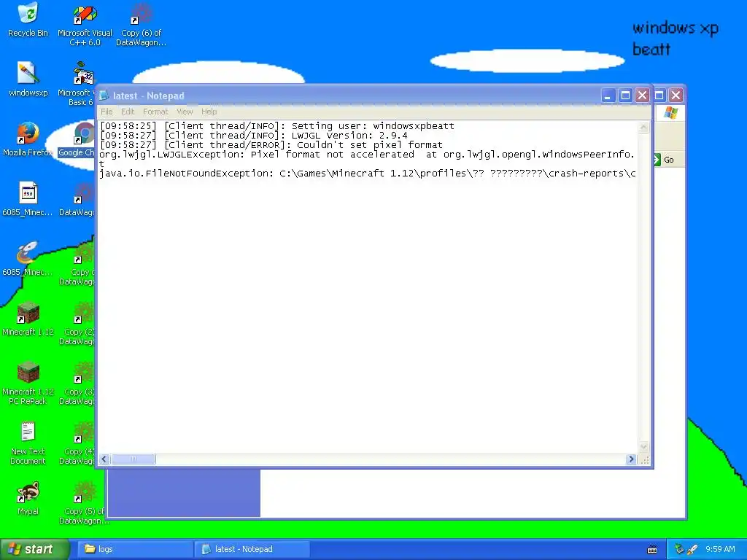Click the Start button
The width and height of the screenshot is (747, 560).
pos(34,550)
